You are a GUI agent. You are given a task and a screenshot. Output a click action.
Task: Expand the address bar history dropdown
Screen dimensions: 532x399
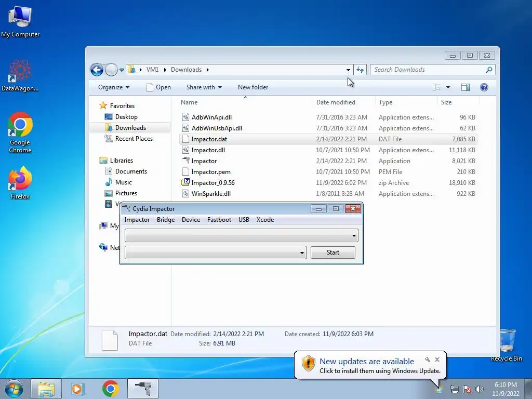point(348,70)
